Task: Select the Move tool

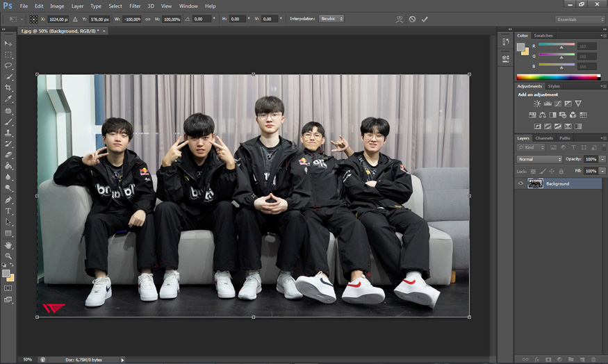Action: point(8,43)
